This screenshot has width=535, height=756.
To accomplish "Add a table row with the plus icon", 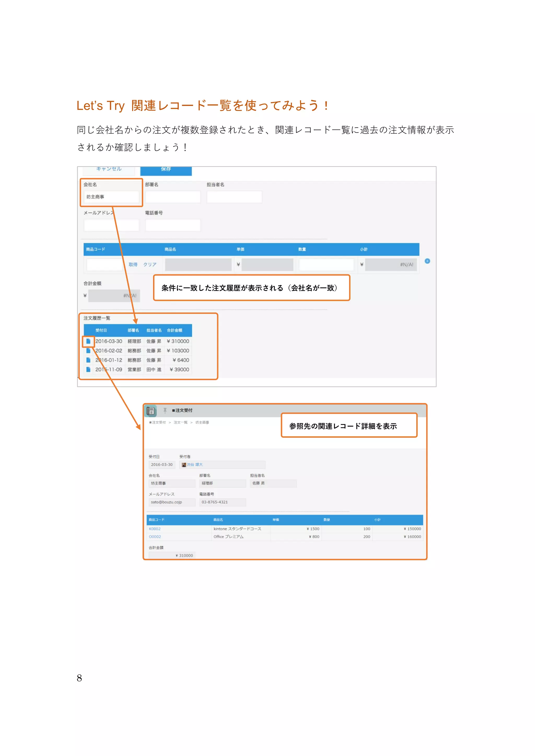I will (x=427, y=261).
